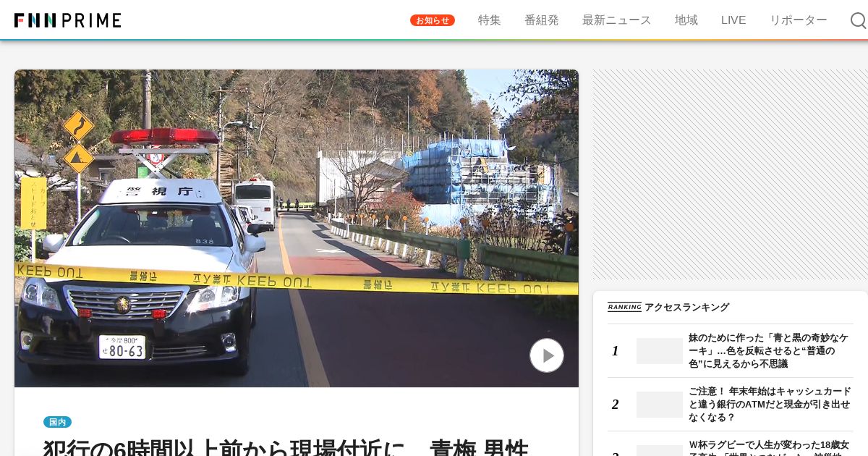
Task: Open the FNN PRIME home logo
Action: point(67,20)
